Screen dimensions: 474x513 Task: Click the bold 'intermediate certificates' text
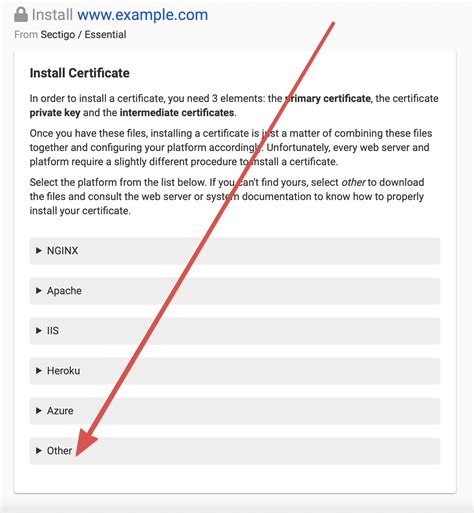(x=177, y=113)
